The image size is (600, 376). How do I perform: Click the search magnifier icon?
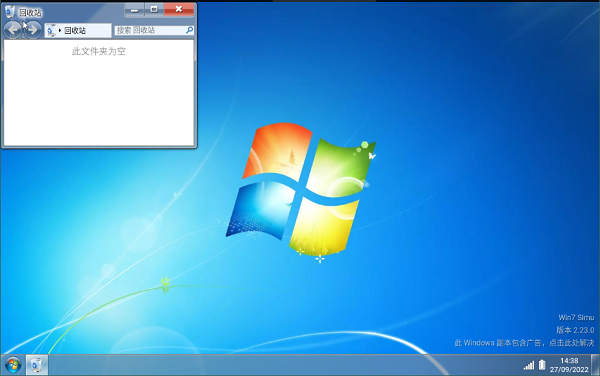coord(189,30)
